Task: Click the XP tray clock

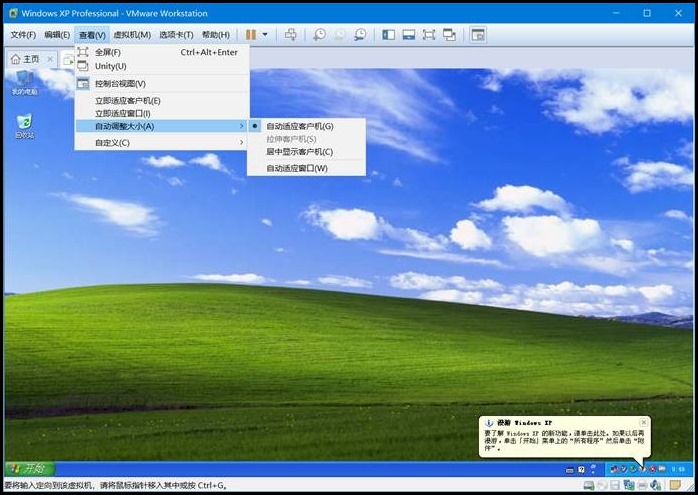Action: click(678, 469)
